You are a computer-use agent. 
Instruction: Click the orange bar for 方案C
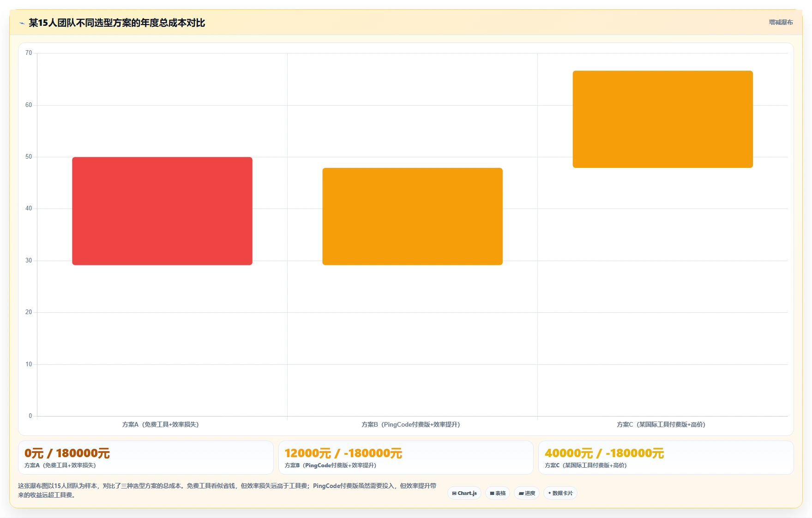click(x=662, y=119)
